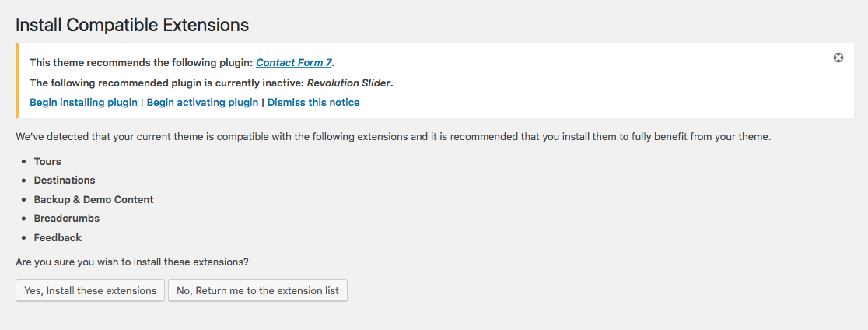Select the Tours extension list item

coord(47,162)
